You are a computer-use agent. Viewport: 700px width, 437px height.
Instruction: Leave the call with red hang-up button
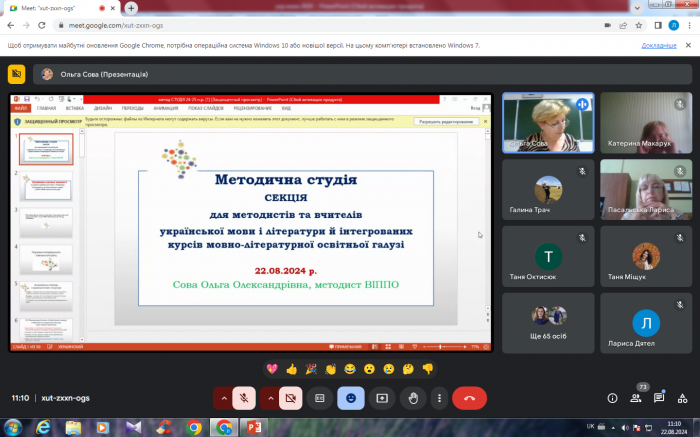469,397
